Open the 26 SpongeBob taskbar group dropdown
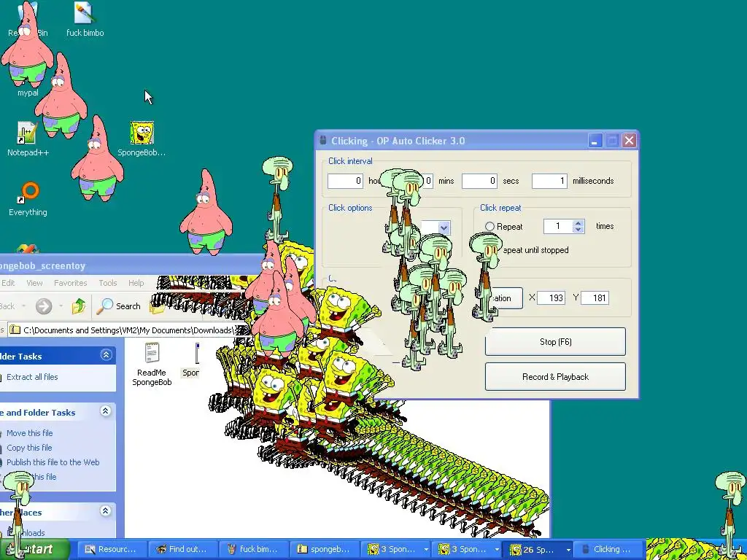 568,550
